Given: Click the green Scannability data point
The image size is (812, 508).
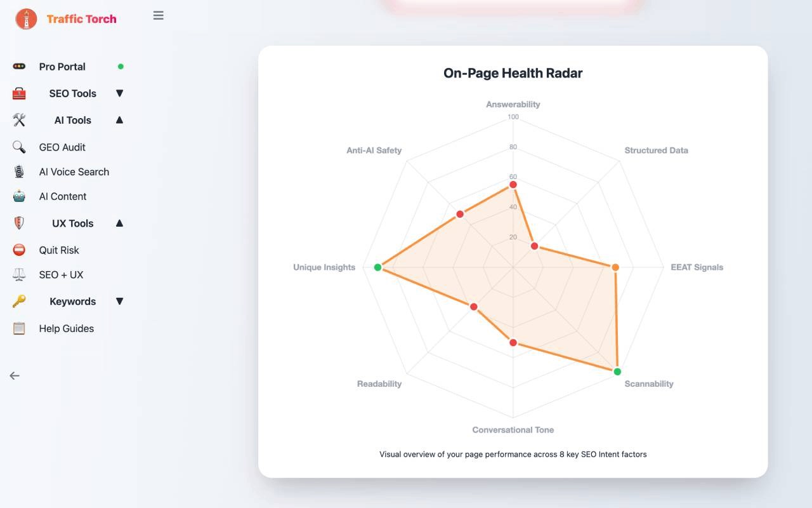Looking at the screenshot, I should 617,371.
